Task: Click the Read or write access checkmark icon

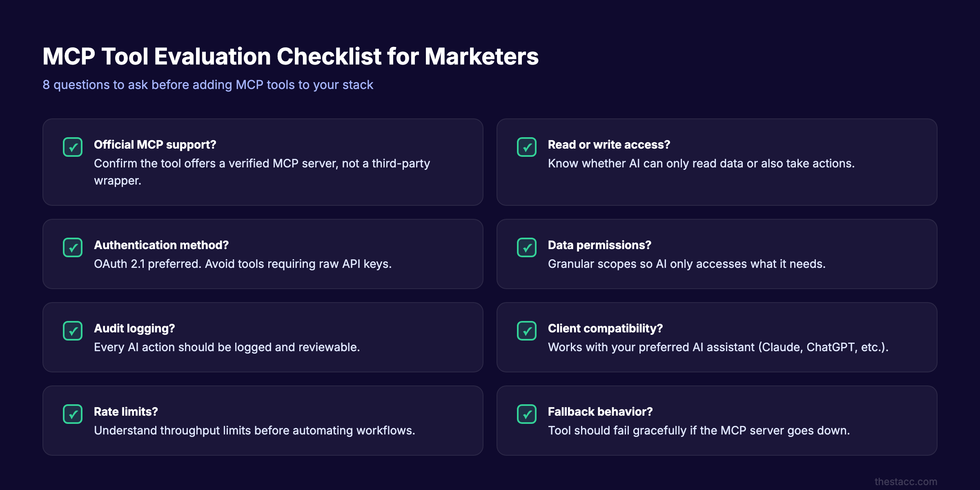Action: pos(527,147)
